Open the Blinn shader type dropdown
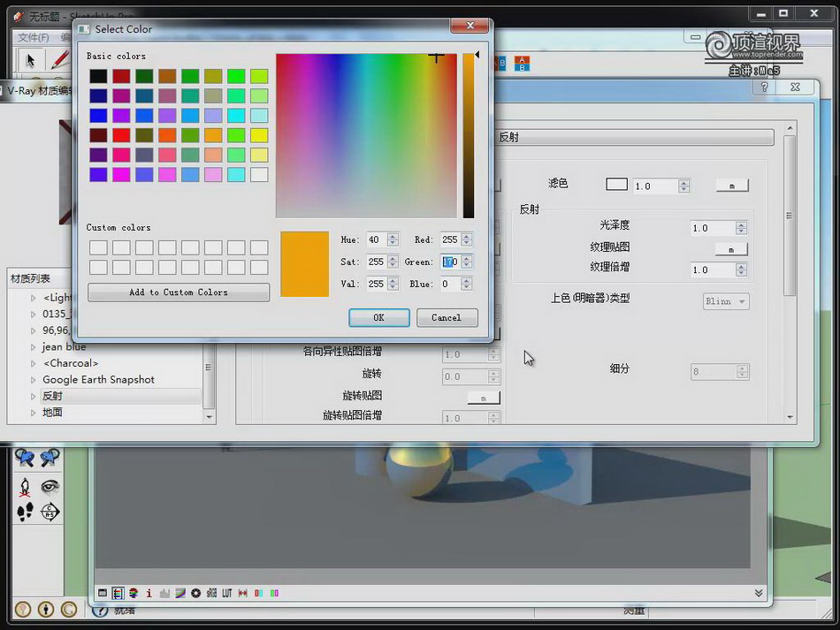This screenshot has height=630, width=840. (x=726, y=301)
